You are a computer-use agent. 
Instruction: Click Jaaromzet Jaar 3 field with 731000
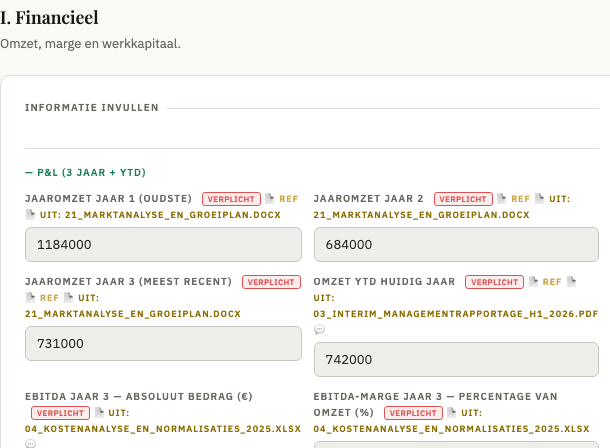pyautogui.click(x=163, y=343)
